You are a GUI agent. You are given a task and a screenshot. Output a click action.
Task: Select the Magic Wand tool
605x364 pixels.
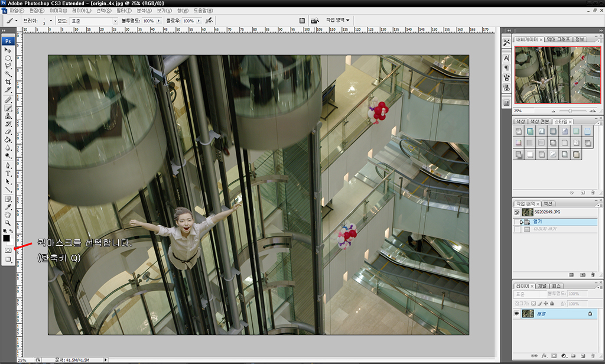tap(8, 74)
